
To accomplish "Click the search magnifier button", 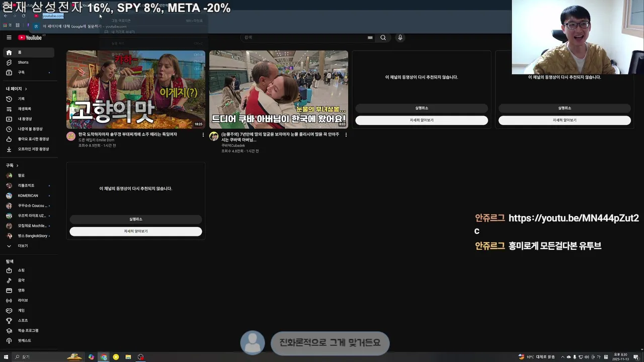I will coord(383,38).
